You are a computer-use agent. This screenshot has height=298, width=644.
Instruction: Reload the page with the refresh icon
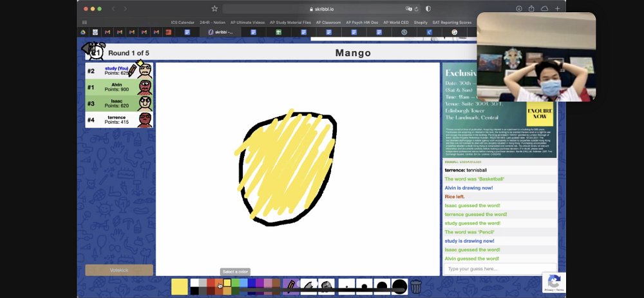tap(416, 8)
